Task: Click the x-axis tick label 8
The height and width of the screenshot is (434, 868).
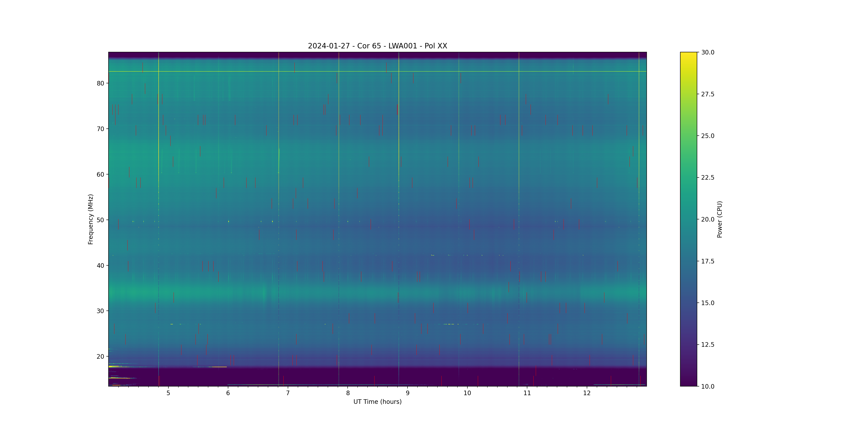Action: click(x=348, y=393)
